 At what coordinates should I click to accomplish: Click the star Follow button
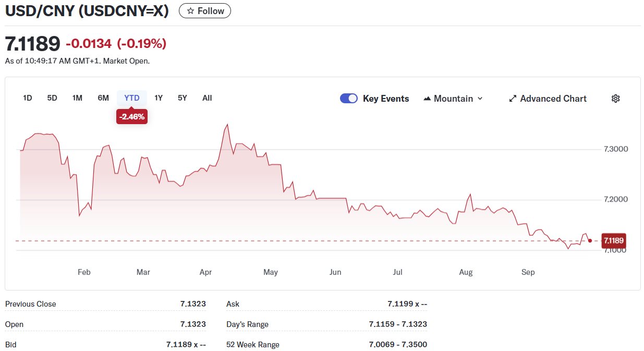[x=205, y=11]
